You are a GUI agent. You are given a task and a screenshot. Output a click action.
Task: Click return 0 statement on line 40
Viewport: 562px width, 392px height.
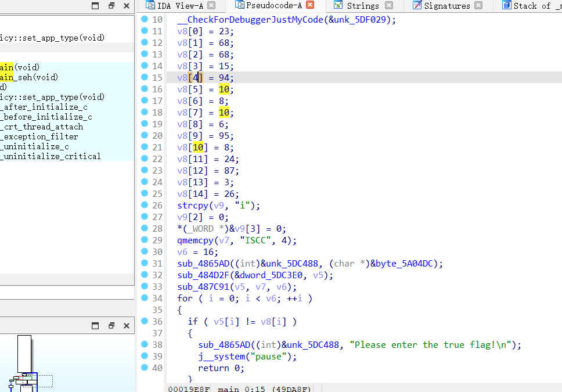coord(221,368)
